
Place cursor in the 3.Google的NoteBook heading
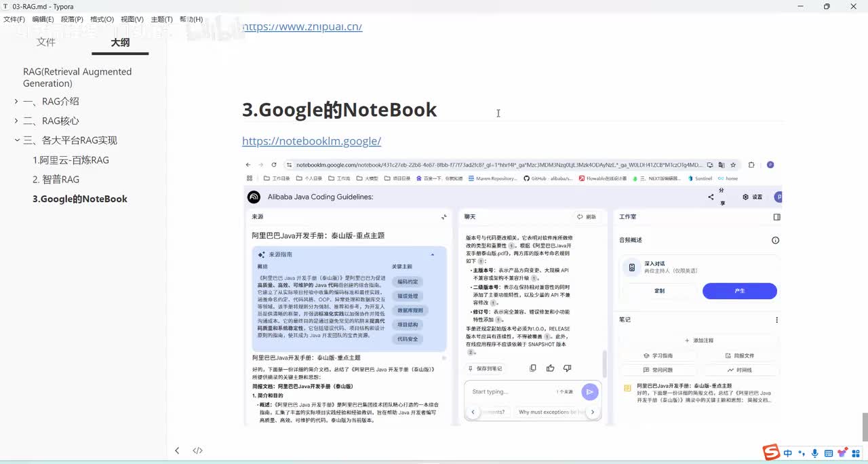[x=339, y=110]
